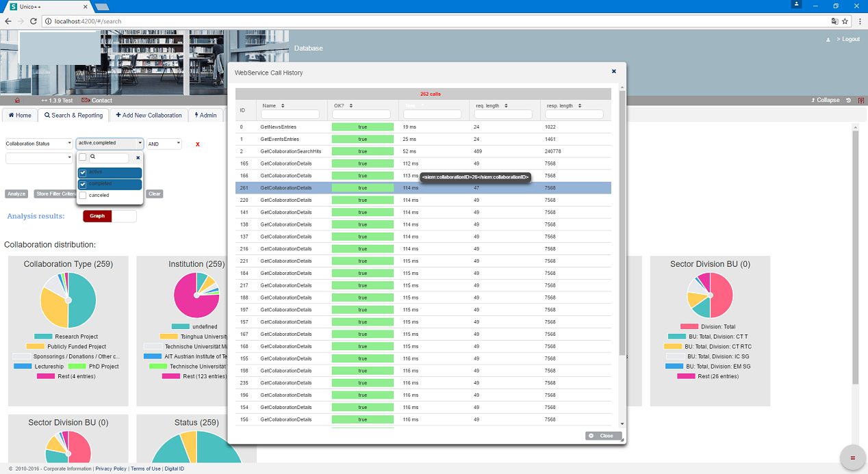Click the Chrome user account icon in title bar
The width and height of the screenshot is (868, 474).
coord(796,5)
